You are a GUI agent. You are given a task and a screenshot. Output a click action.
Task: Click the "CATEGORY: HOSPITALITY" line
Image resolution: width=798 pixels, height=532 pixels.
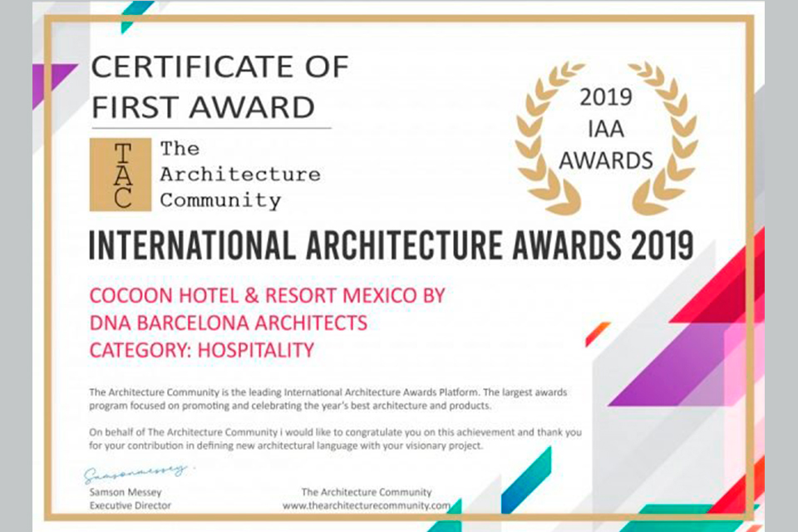(201, 350)
